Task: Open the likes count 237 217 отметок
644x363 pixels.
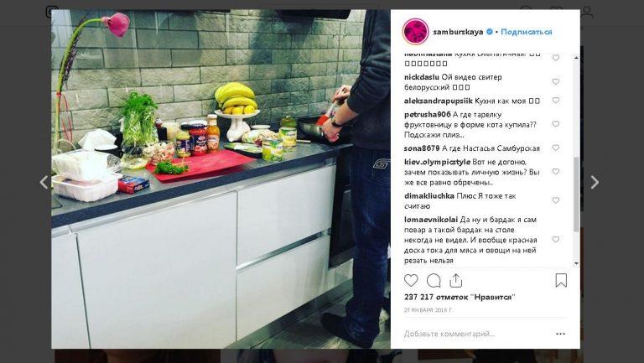Action: point(460,297)
